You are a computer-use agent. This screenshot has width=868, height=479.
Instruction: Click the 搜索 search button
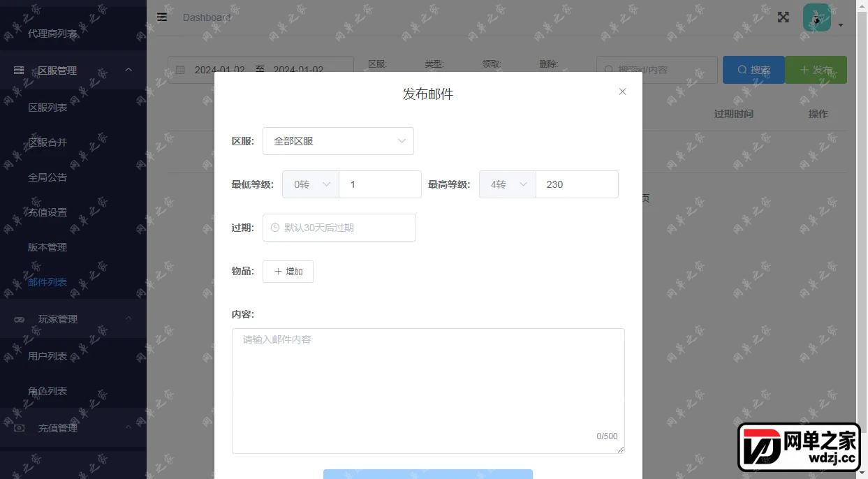753,70
